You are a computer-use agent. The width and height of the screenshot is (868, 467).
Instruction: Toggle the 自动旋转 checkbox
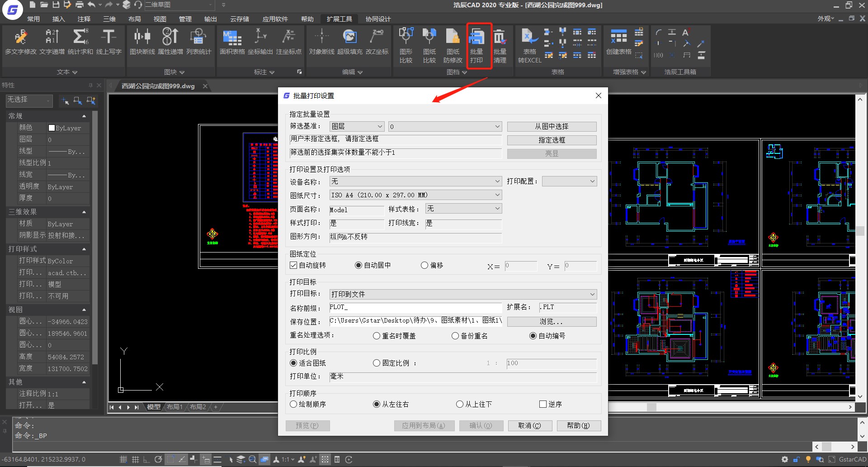point(293,265)
